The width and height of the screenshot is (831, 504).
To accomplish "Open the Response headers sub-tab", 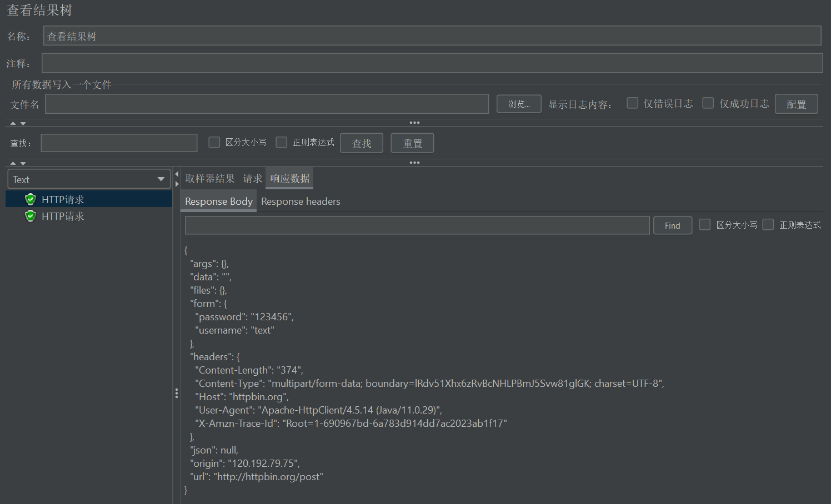I will pyautogui.click(x=301, y=201).
